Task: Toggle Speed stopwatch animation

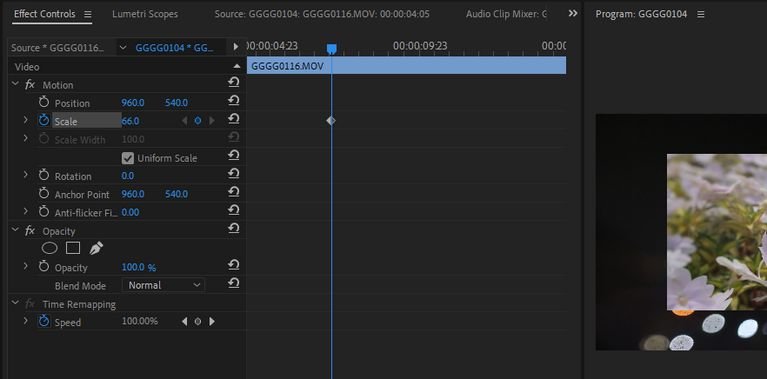Action: 44,322
